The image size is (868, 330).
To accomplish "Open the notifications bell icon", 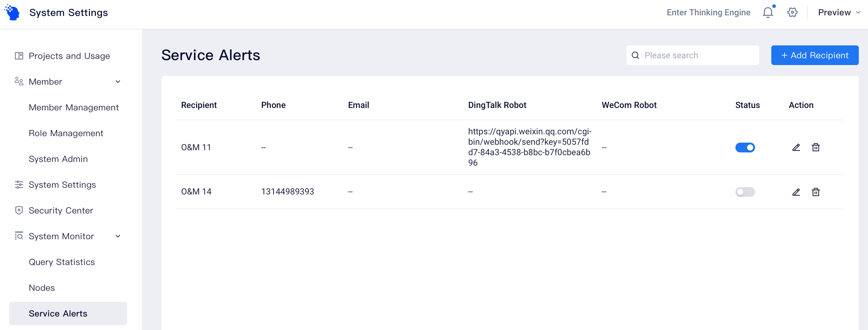I will [x=768, y=13].
